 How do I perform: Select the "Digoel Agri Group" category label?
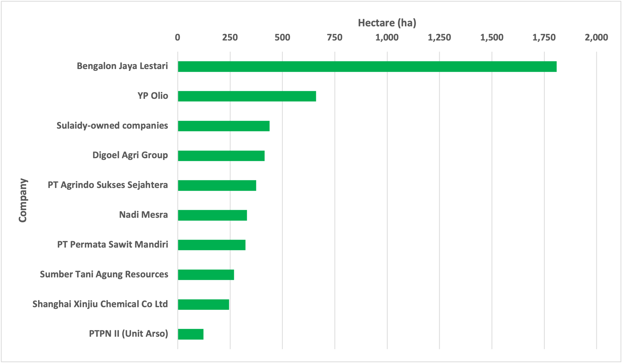(130, 155)
